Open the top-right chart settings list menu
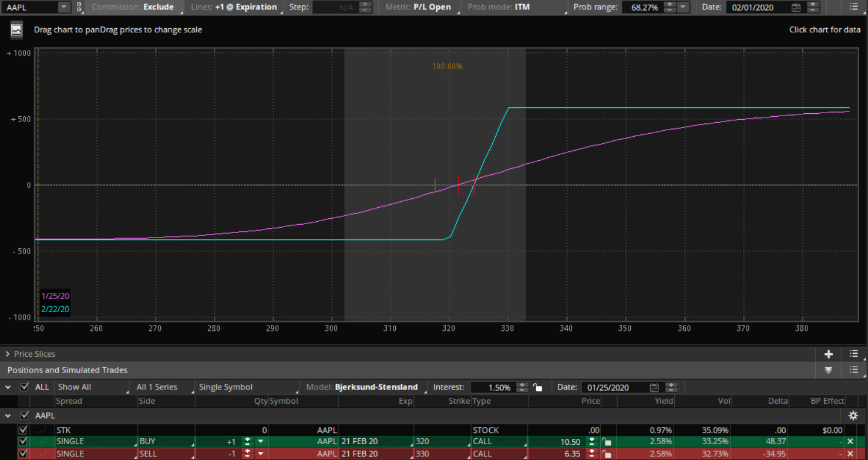This screenshot has height=460, width=868. [853, 8]
